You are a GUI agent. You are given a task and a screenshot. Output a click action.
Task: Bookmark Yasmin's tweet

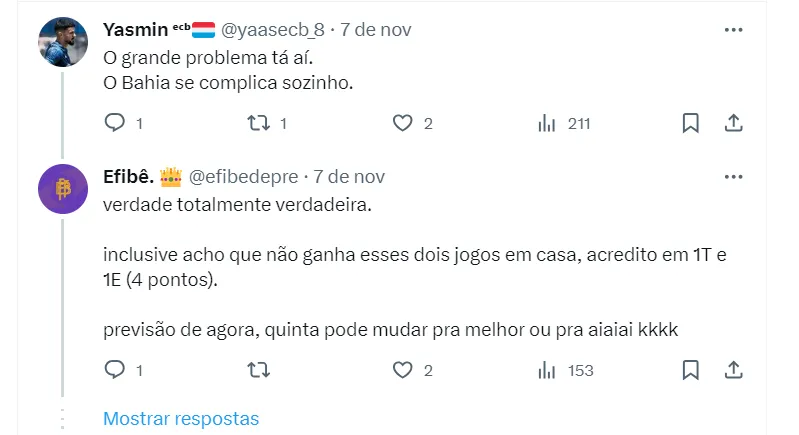690,123
